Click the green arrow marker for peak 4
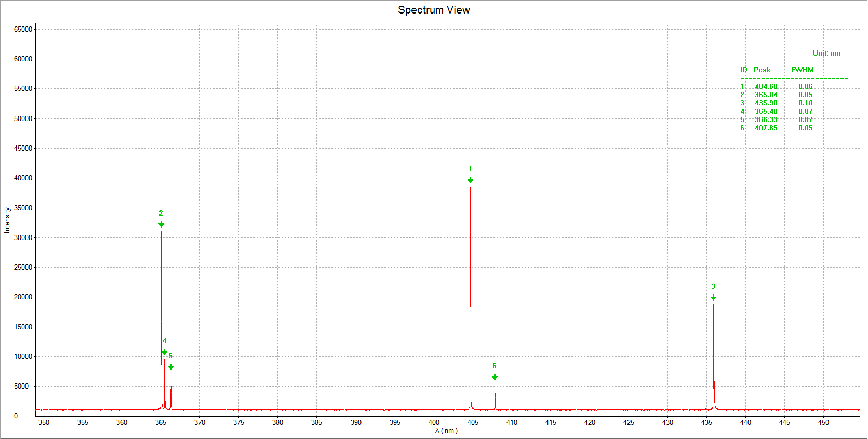The image size is (868, 439). [x=164, y=352]
